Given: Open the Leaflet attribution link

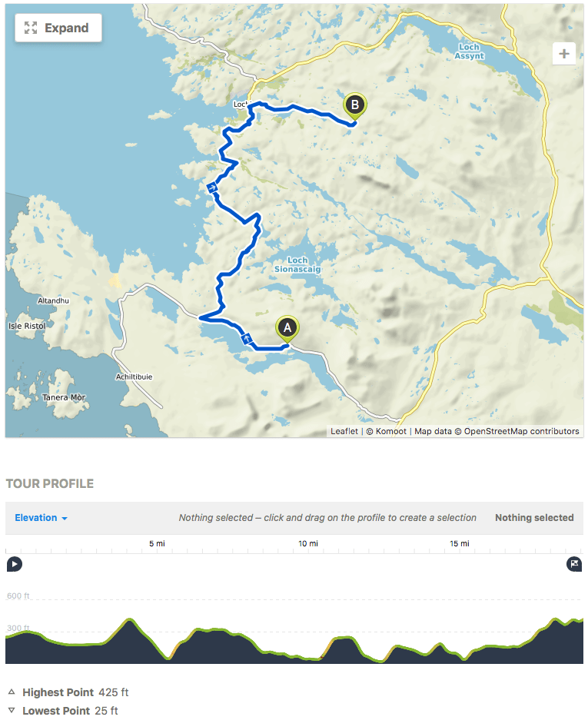Looking at the screenshot, I should click(x=344, y=431).
